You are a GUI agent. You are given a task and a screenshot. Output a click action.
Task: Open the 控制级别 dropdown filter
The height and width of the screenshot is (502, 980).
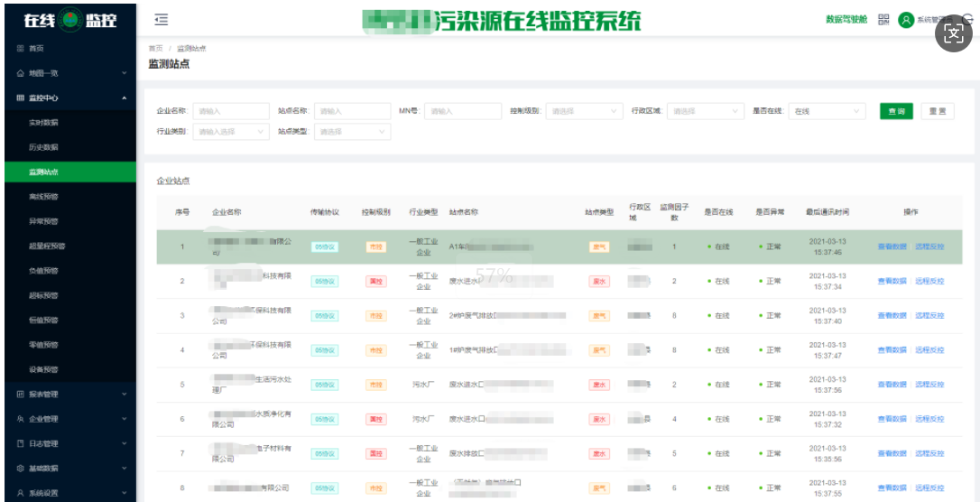[x=584, y=111]
